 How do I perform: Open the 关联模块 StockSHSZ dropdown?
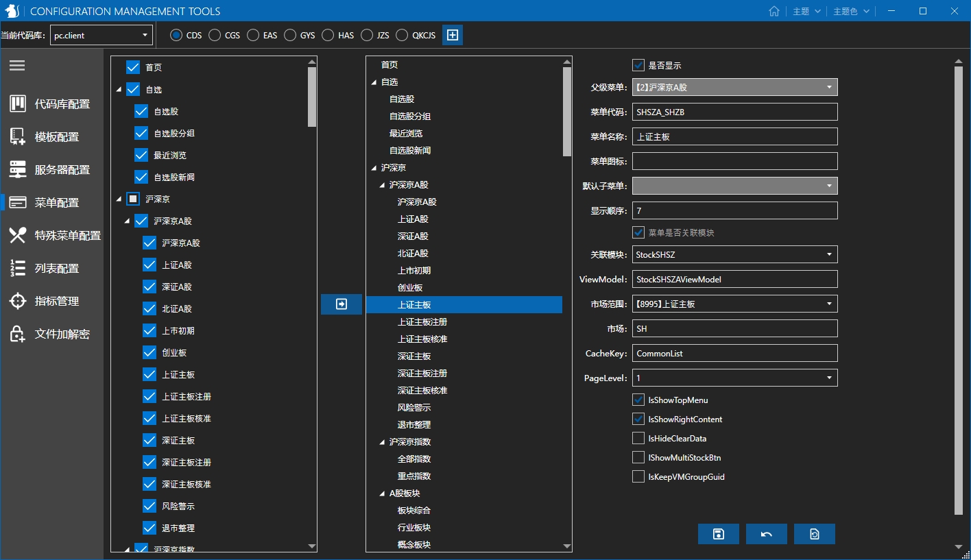point(734,254)
